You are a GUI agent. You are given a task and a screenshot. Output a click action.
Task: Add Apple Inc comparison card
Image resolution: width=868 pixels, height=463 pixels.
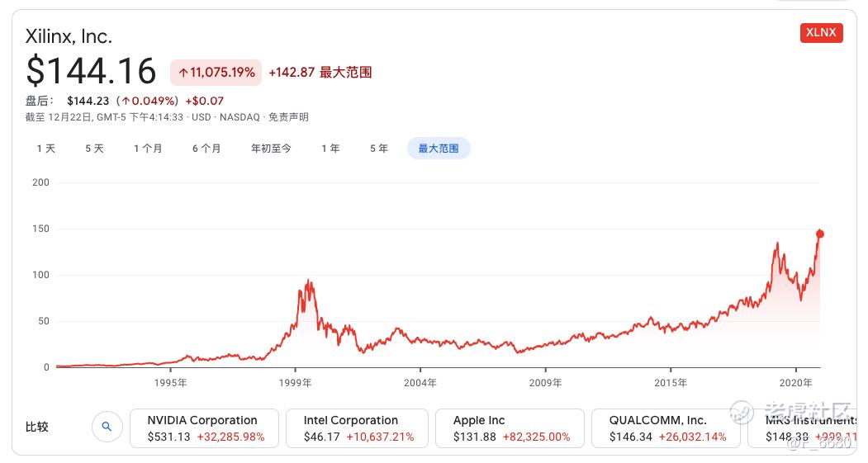(x=510, y=428)
